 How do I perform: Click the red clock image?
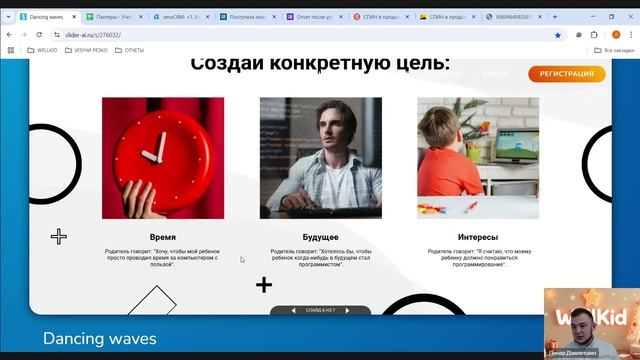click(163, 158)
